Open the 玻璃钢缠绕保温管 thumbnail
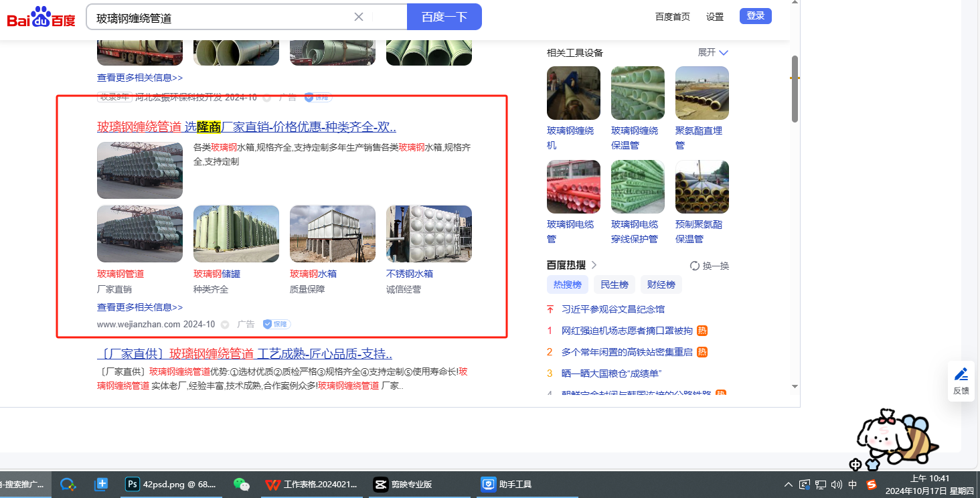Screen dimensions: 980x498 (638, 93)
